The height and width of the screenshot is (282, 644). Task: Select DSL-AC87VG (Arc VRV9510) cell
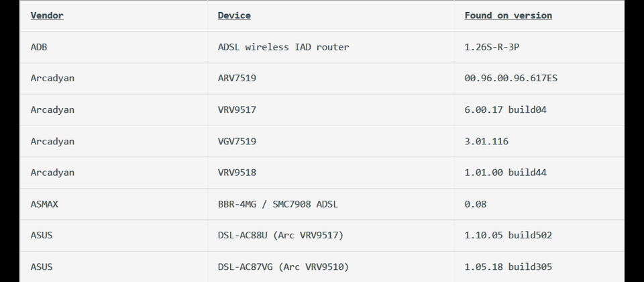[x=283, y=267]
